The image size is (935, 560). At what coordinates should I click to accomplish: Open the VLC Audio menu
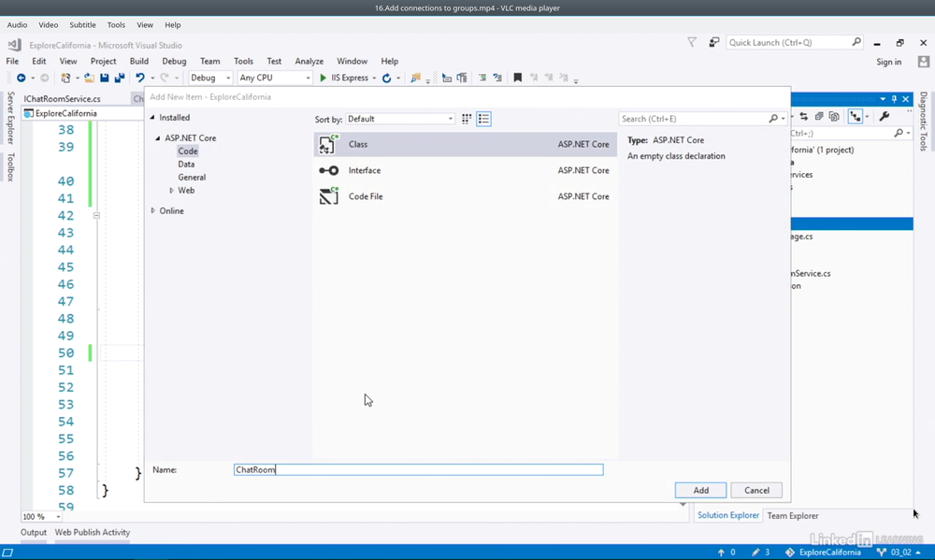17,24
